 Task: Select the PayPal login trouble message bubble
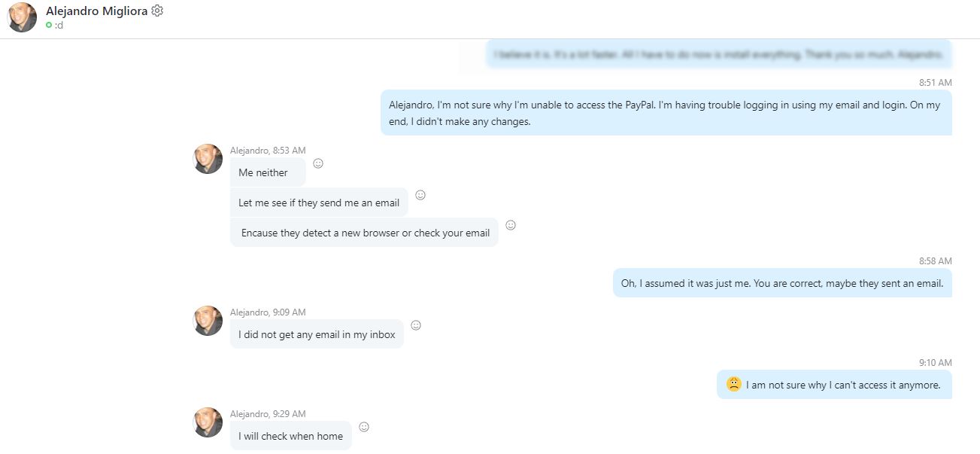666,113
